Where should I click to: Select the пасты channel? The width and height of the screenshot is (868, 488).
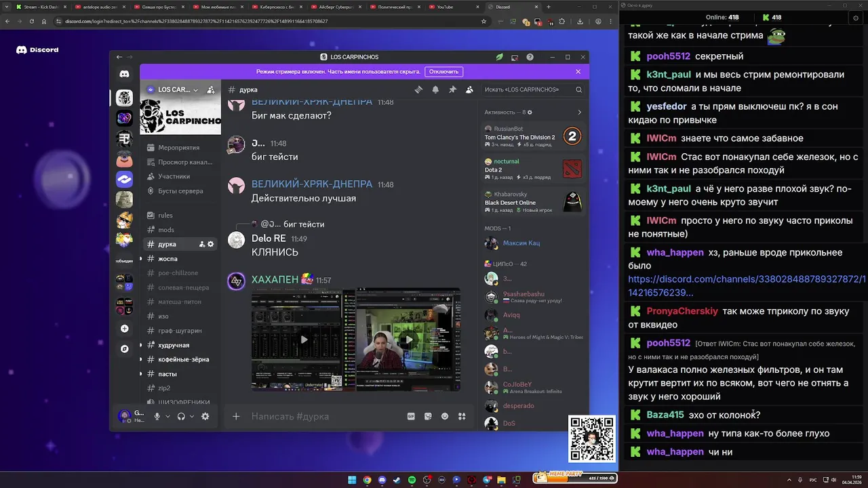point(180,374)
